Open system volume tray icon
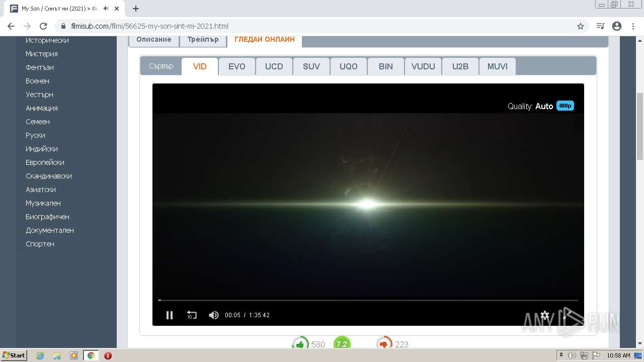644x362 pixels. tap(573, 355)
